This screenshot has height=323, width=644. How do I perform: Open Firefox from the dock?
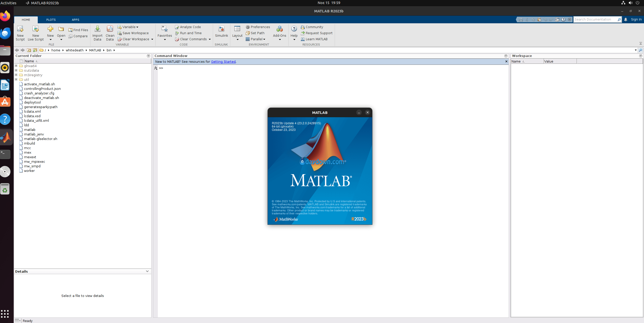(x=5, y=16)
